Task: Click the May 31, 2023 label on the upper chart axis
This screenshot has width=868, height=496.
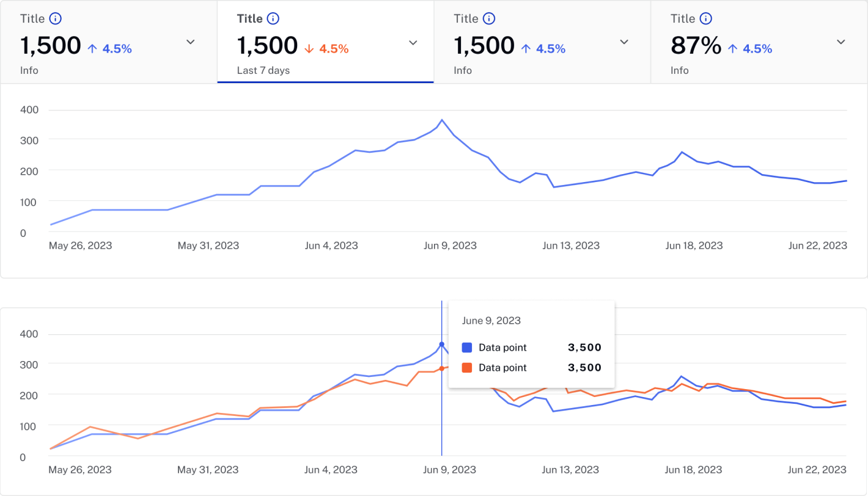Action: tap(208, 246)
